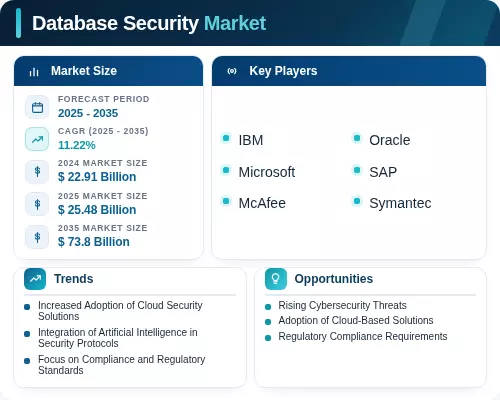This screenshot has height=400, width=500.
Task: Click the Key Players header text
Action: click(283, 71)
